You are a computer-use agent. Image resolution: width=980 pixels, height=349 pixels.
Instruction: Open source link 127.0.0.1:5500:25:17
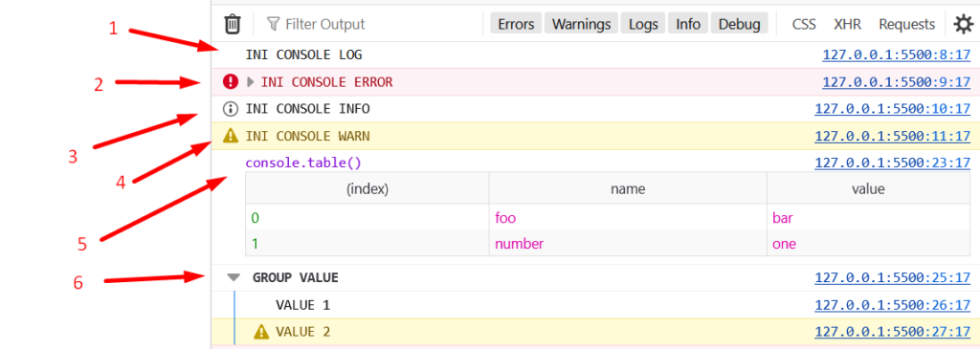coord(893,278)
